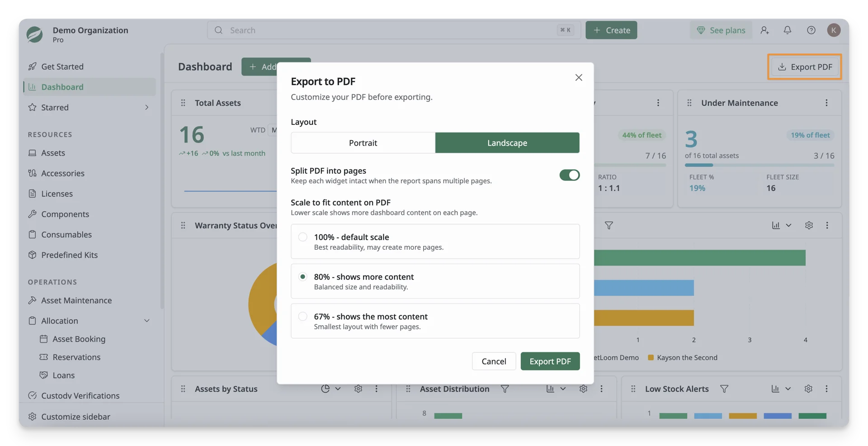Open Components in sidebar
This screenshot has height=446, width=868.
pos(89,214)
